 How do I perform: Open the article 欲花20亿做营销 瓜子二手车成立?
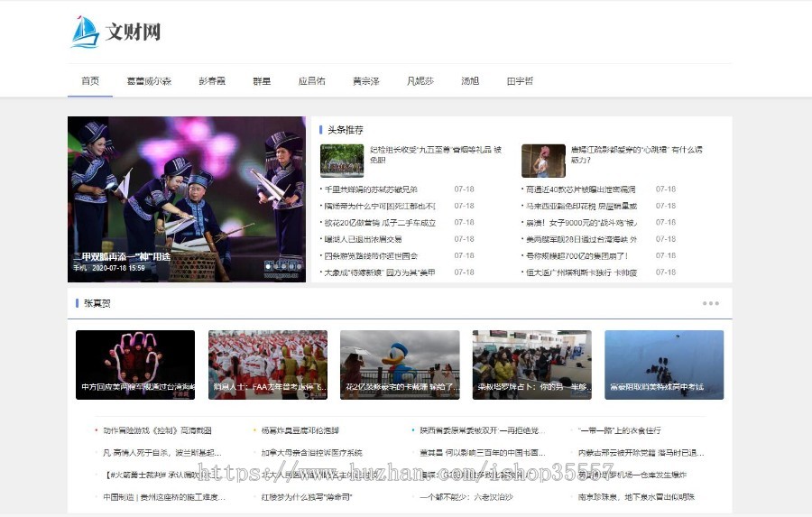(x=380, y=223)
